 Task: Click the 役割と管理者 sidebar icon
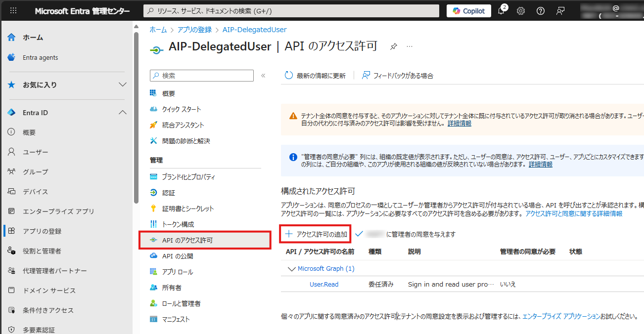pyautogui.click(x=11, y=251)
